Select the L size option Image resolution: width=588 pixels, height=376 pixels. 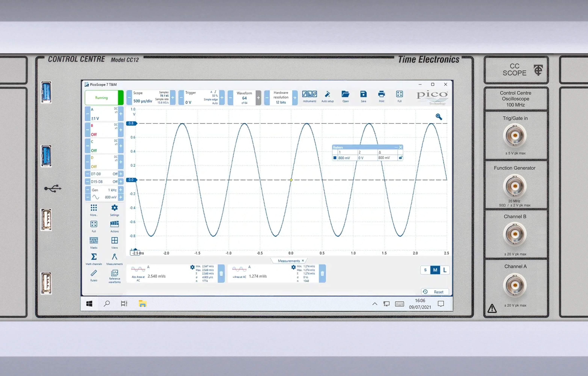coord(445,270)
